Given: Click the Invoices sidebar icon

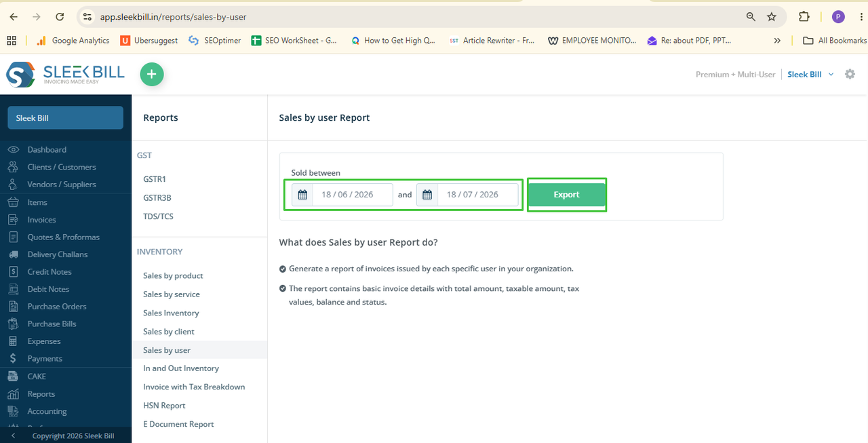Looking at the screenshot, I should click(x=13, y=220).
